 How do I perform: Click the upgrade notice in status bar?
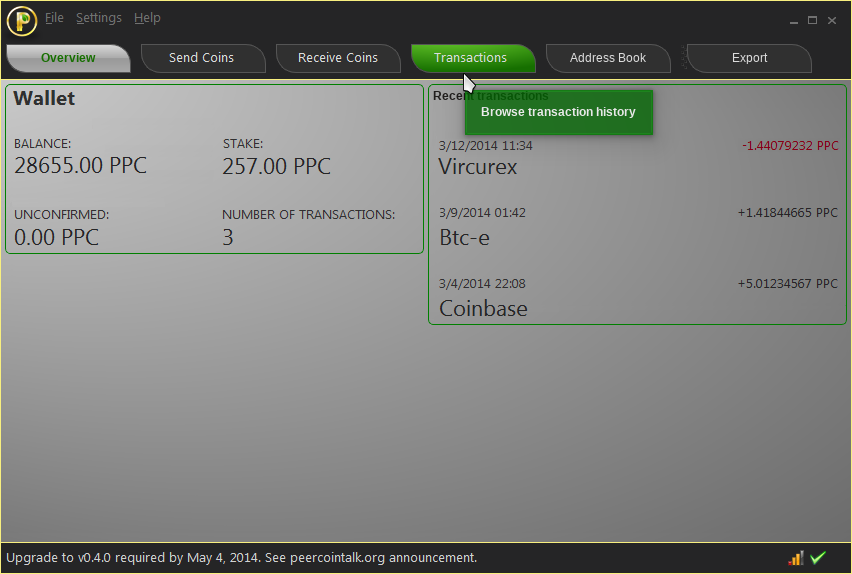click(x=241, y=558)
